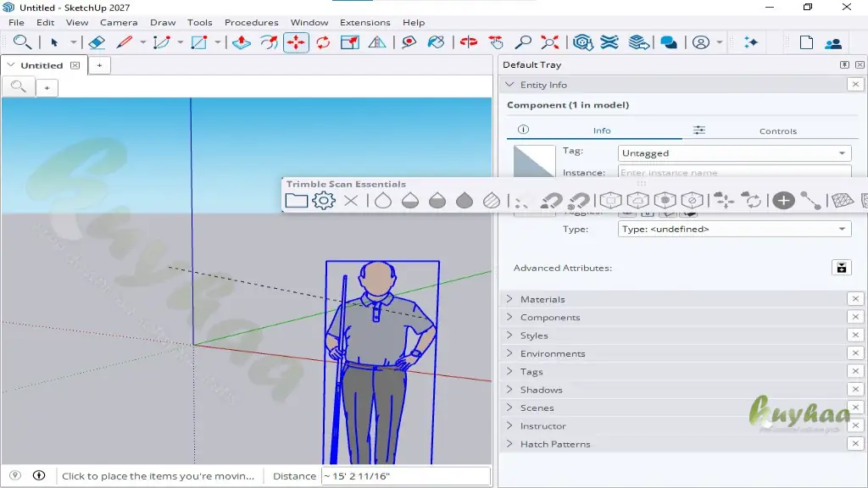The height and width of the screenshot is (488, 868).
Task: Open the 3D Warehouse icon
Action: pyautogui.click(x=583, y=42)
